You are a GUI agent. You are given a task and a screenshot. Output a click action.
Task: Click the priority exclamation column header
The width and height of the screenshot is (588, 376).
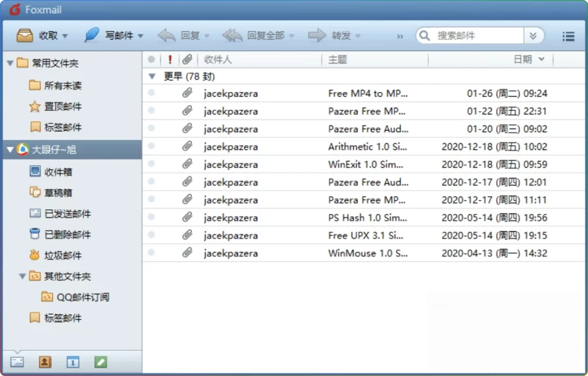coord(170,59)
